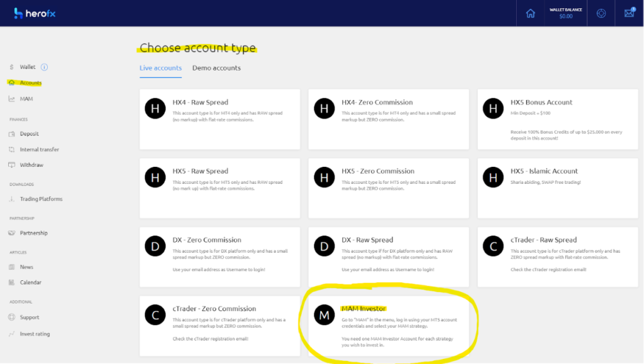
Task: Open Wallet in sidebar
Action: (x=28, y=67)
